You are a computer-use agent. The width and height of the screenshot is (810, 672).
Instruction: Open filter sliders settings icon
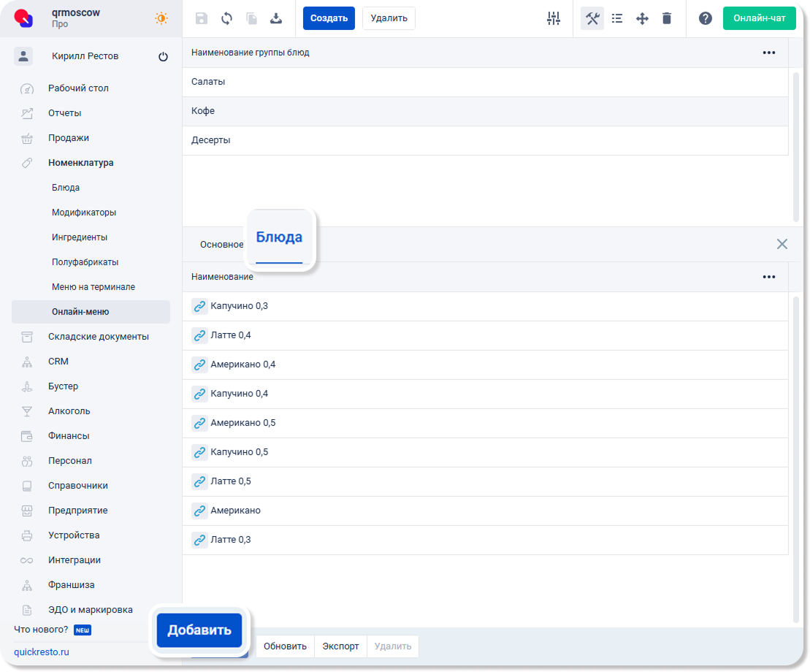pos(554,18)
